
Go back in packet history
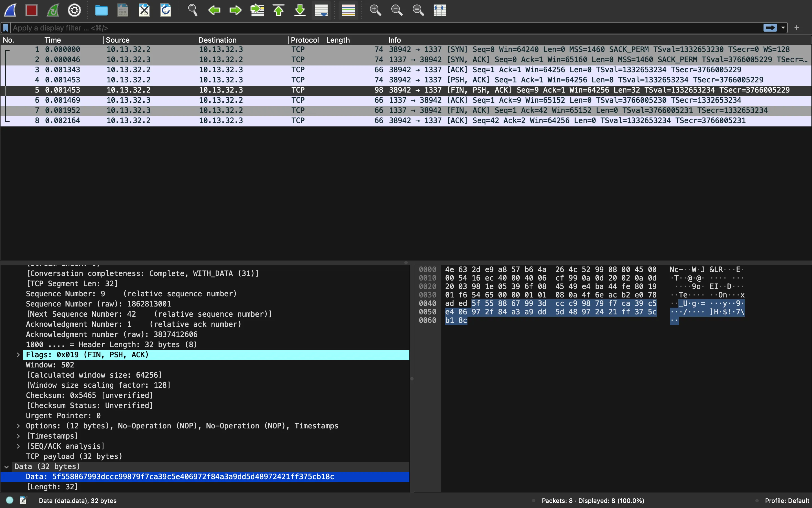(x=214, y=10)
